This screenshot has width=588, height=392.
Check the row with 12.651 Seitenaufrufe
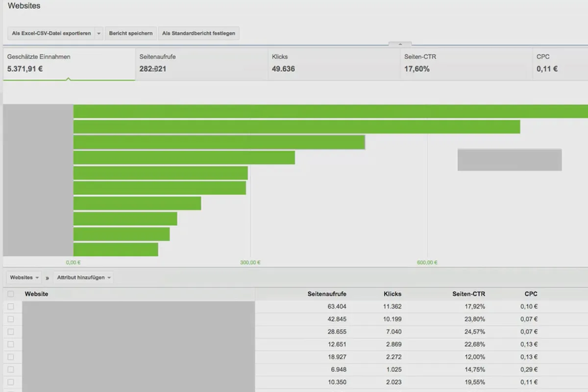coord(11,344)
